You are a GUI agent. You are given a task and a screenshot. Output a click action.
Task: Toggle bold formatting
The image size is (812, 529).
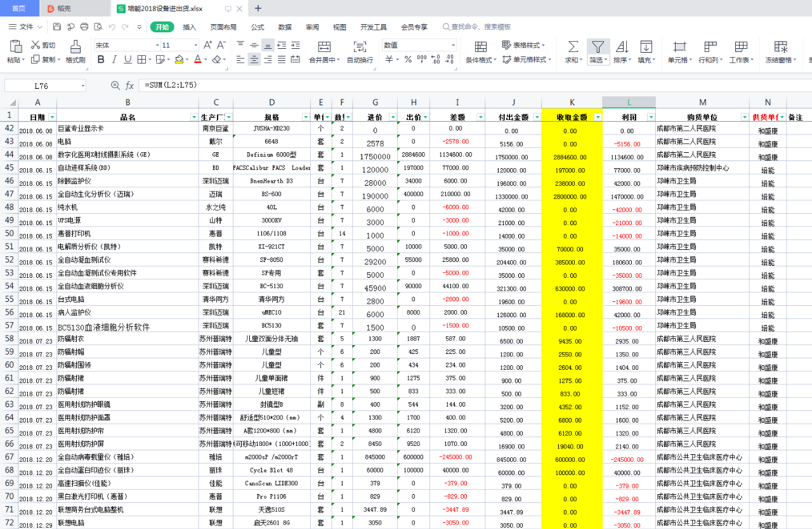click(x=101, y=60)
